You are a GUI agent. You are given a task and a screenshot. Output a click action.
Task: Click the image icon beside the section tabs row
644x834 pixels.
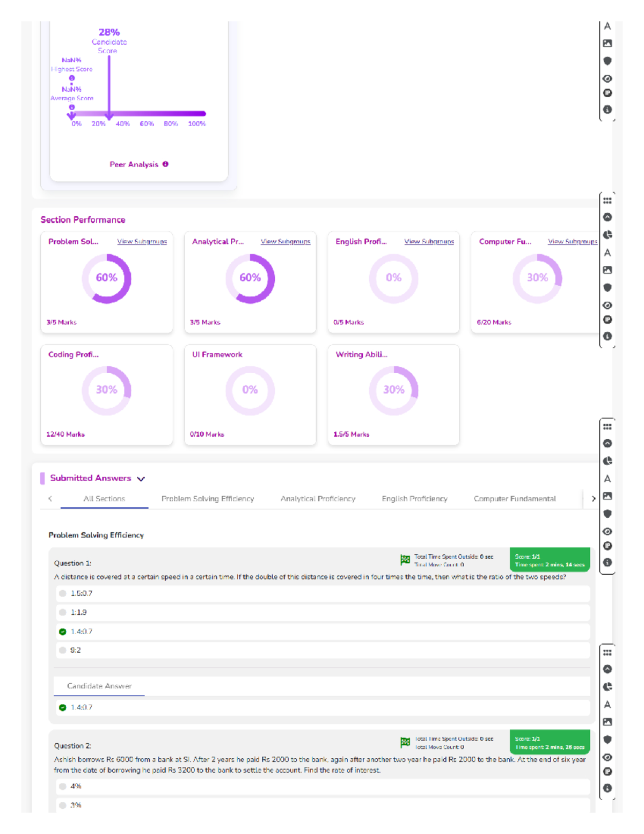(608, 496)
